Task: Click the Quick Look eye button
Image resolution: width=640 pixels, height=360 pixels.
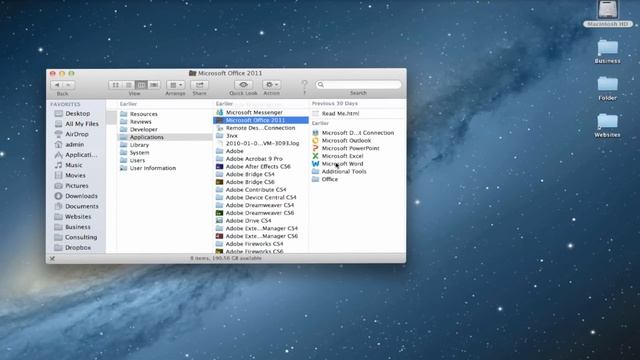Action: [x=243, y=85]
